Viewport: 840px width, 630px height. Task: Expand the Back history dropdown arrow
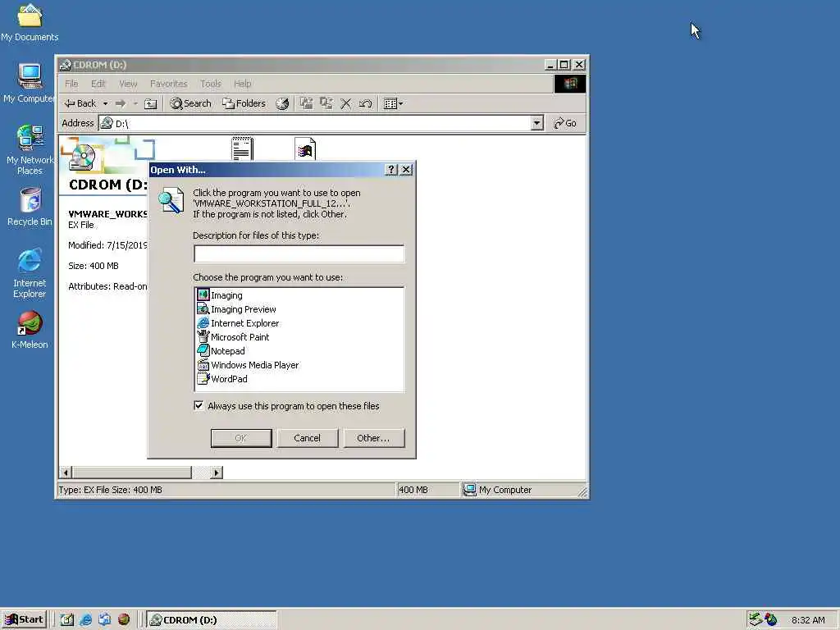pos(106,103)
